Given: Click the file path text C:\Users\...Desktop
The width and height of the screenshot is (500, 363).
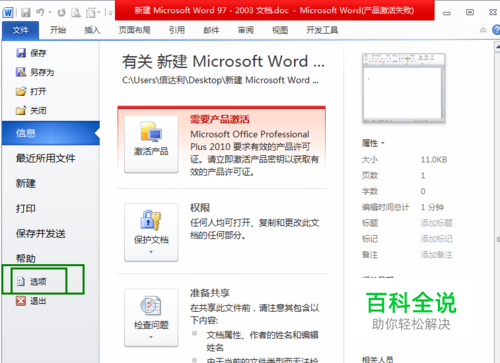Looking at the screenshot, I should pyautogui.click(x=220, y=80).
